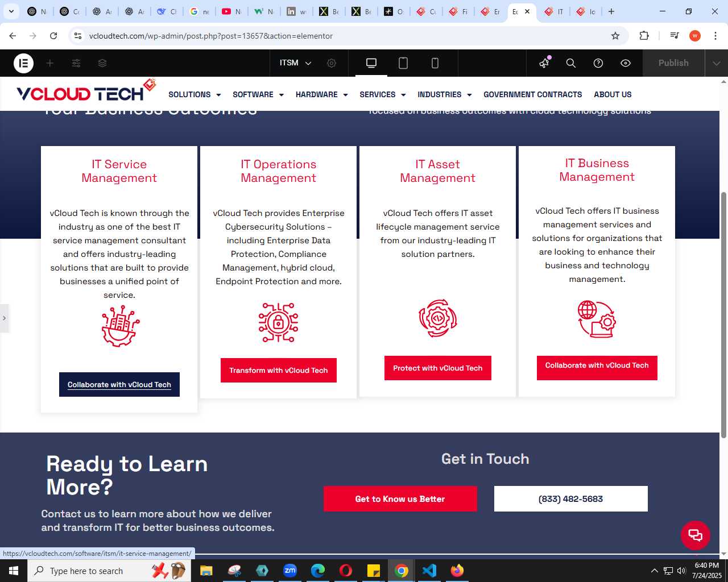Switch to the LinkedIn tab
The image size is (728, 582).
(296, 11)
